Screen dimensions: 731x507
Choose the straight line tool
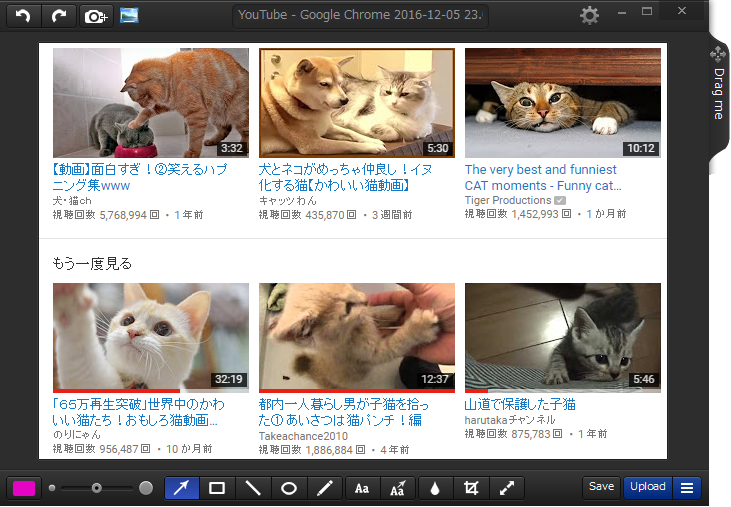point(253,488)
